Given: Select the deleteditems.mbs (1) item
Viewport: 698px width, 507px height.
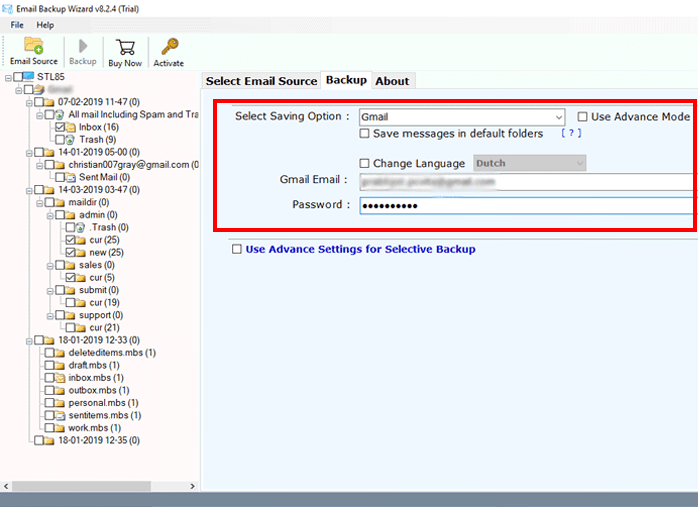Looking at the screenshot, I should click(112, 353).
